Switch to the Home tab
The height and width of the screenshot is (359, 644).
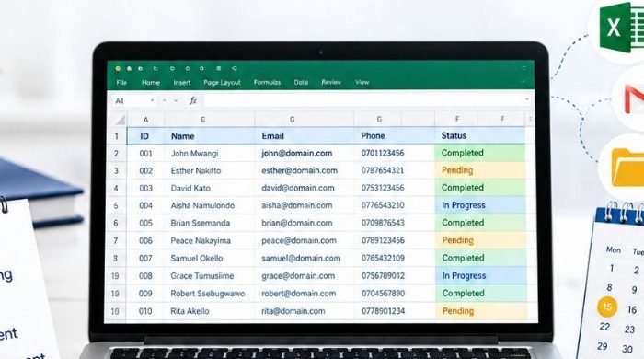point(151,83)
